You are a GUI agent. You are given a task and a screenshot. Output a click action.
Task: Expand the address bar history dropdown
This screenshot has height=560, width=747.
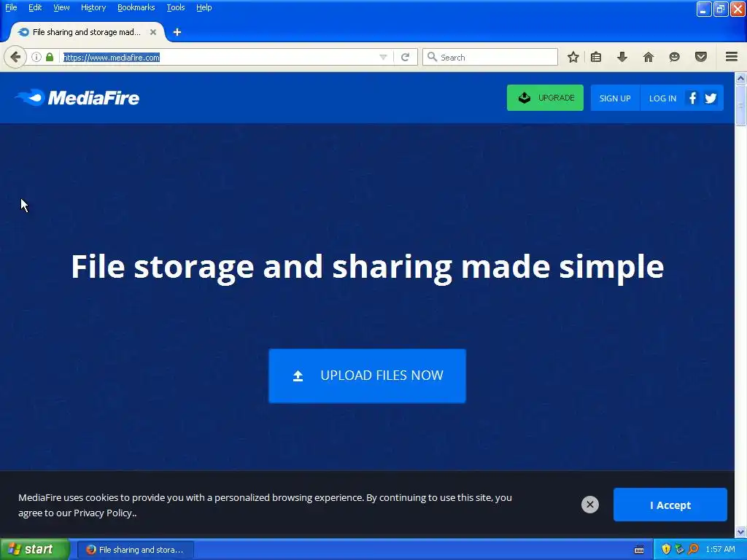point(383,57)
